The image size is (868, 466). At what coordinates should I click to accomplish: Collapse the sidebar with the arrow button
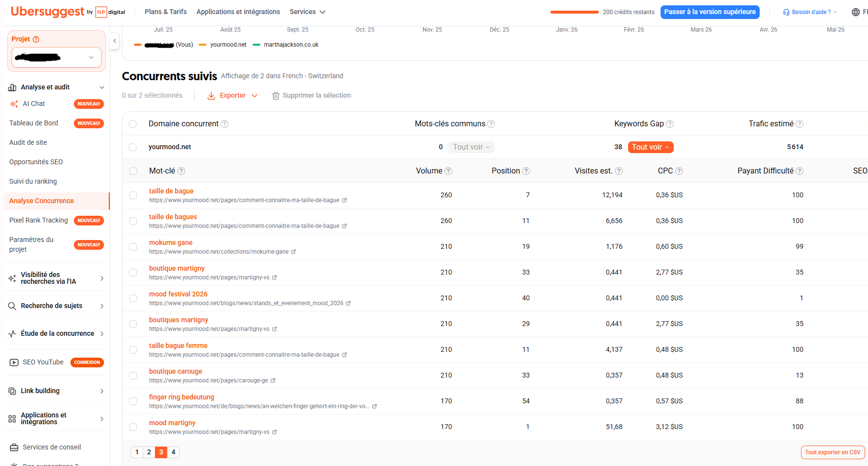tap(115, 41)
